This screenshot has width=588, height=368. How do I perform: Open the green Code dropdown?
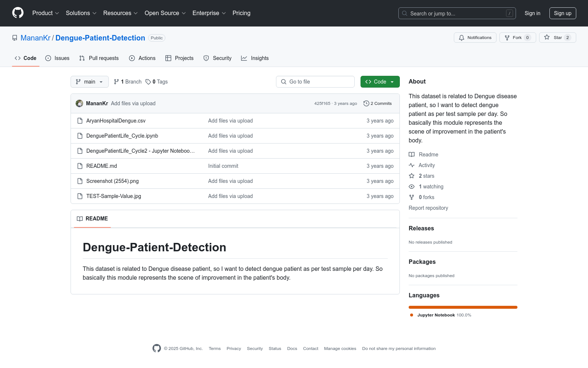coord(380,82)
